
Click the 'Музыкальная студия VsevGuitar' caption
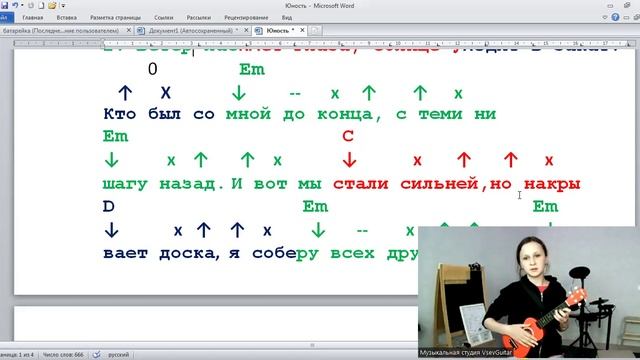tap(466, 352)
